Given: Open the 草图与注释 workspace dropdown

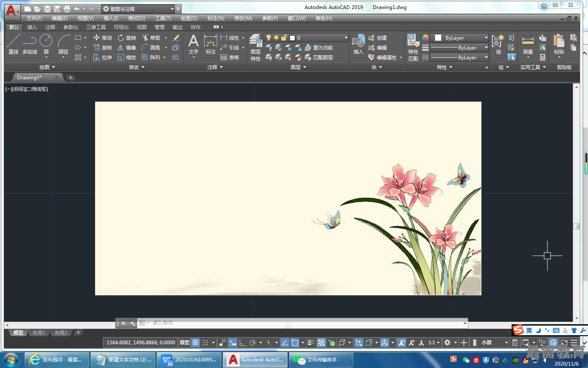Looking at the screenshot, I should coord(138,9).
